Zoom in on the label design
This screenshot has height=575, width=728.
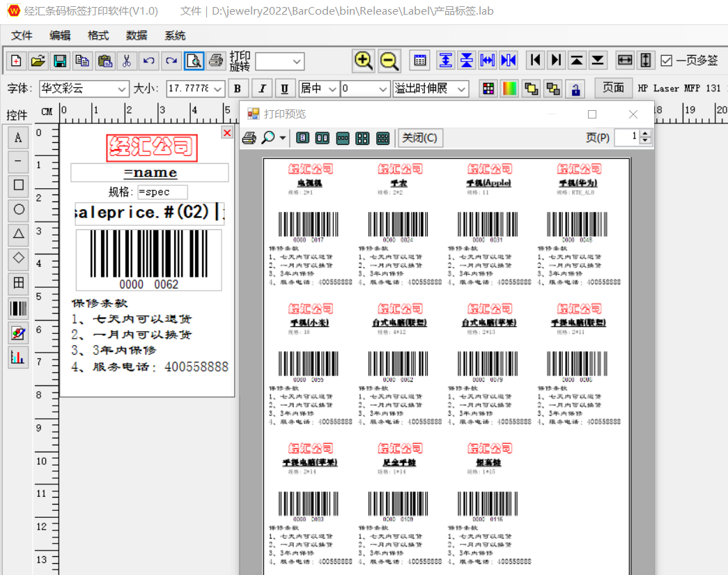[364, 61]
